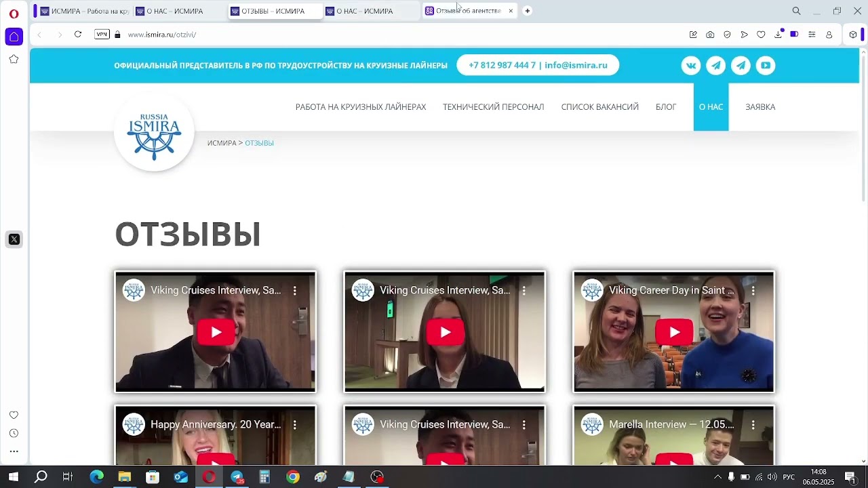Viewport: 868px width, 488px height.
Task: Open Calculator from the taskbar
Action: [264, 477]
